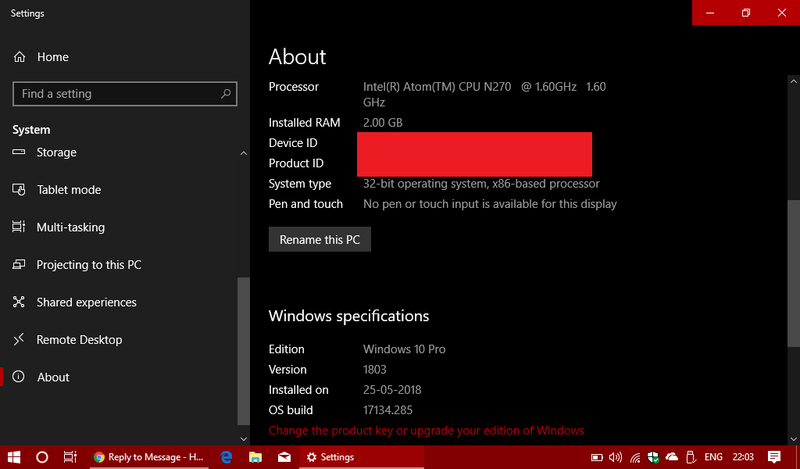Click No pen or touch input text
The width and height of the screenshot is (800, 469).
[490, 204]
